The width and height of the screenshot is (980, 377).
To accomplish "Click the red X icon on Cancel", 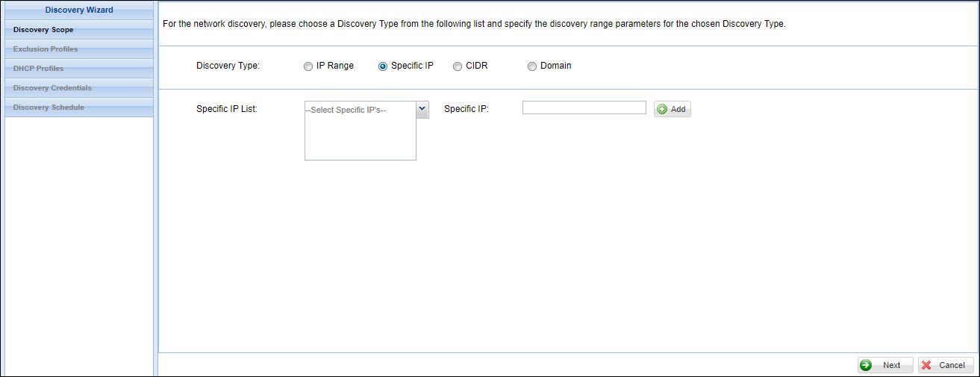I will coord(926,365).
